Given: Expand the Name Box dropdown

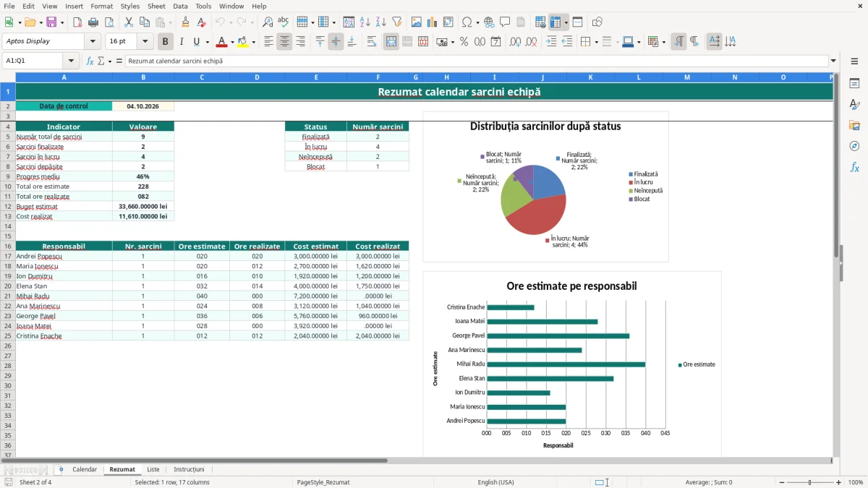Looking at the screenshot, I should 71,61.
